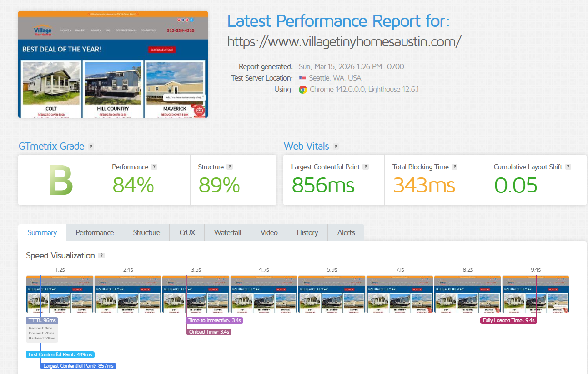The image size is (588, 374).
Task: Click Time to Interactive 3.4s marker
Action: pyautogui.click(x=215, y=320)
